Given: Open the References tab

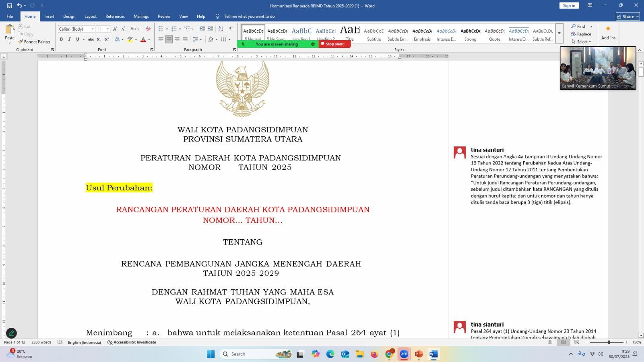Looking at the screenshot, I should tap(115, 16).
